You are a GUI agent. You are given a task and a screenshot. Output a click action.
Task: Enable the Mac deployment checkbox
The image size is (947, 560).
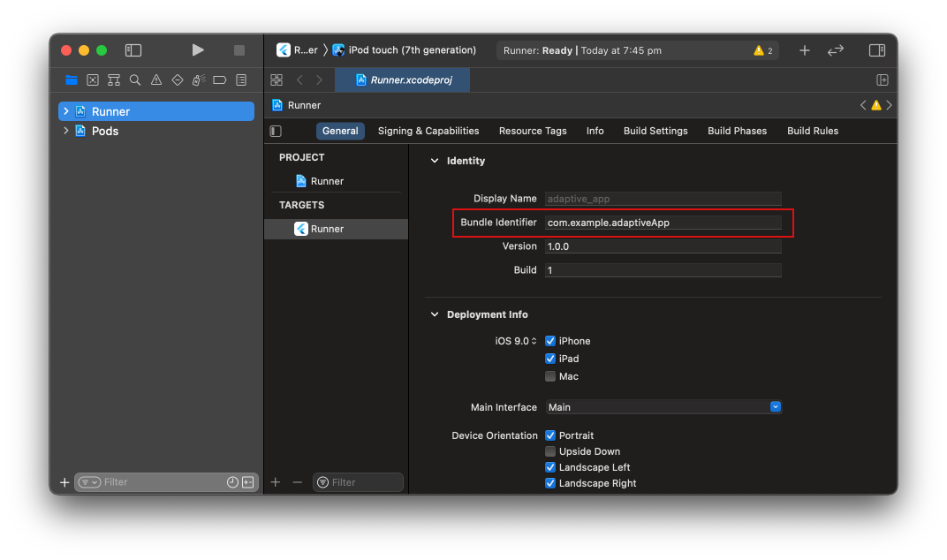[x=550, y=376]
